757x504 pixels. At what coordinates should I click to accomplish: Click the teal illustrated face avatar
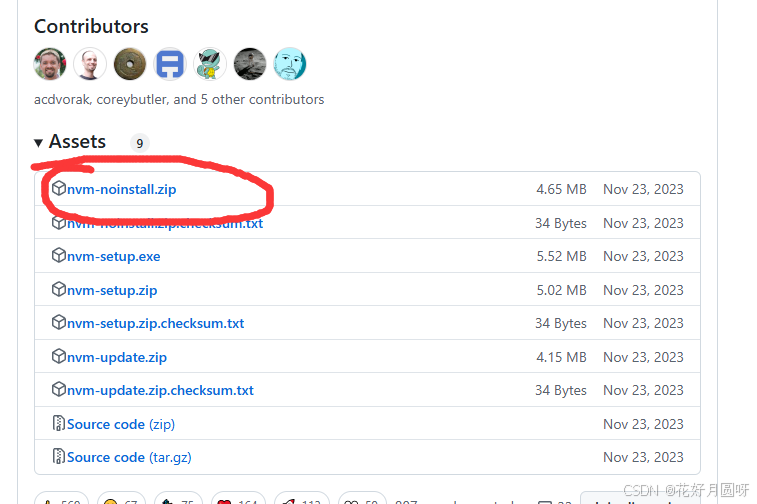pos(290,64)
